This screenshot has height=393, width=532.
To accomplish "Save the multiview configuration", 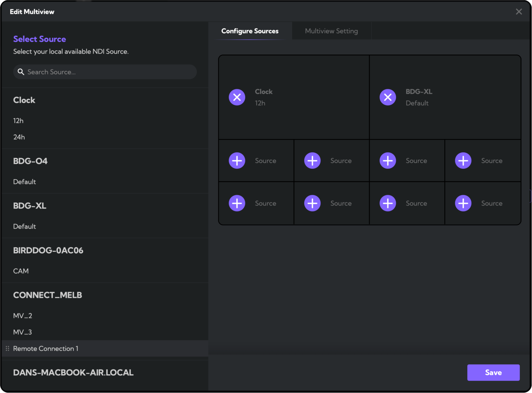I will pyautogui.click(x=493, y=373).
